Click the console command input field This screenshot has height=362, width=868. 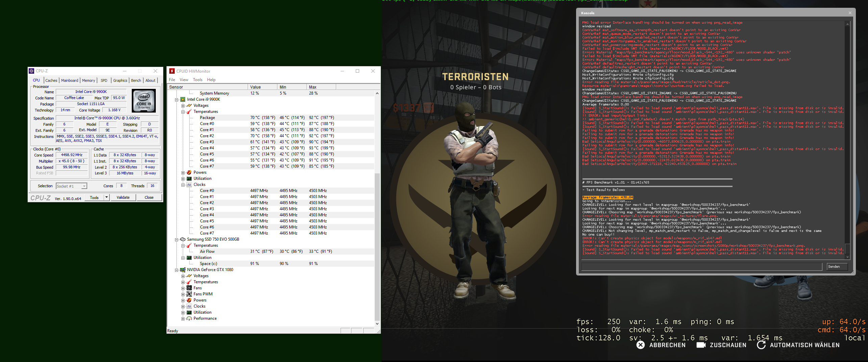pyautogui.click(x=701, y=267)
